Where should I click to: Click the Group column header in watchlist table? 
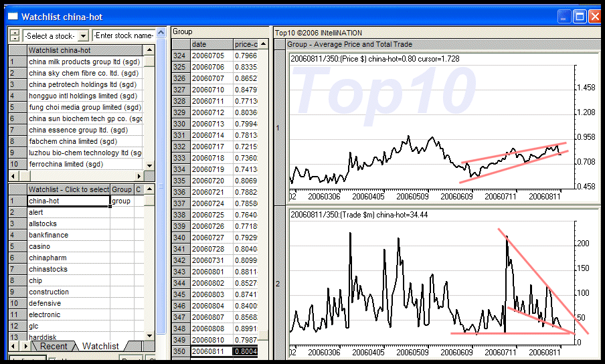point(122,189)
